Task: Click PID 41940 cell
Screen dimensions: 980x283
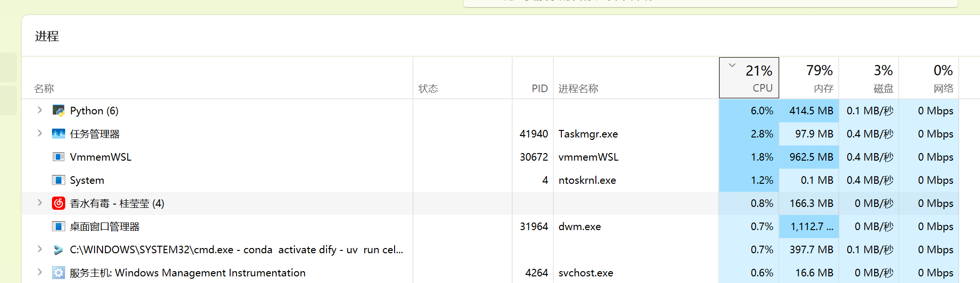Action: pos(534,134)
